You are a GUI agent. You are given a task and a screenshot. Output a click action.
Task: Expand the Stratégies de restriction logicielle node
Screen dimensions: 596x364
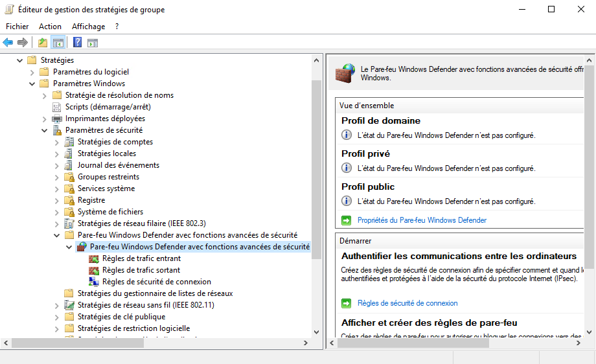point(56,328)
